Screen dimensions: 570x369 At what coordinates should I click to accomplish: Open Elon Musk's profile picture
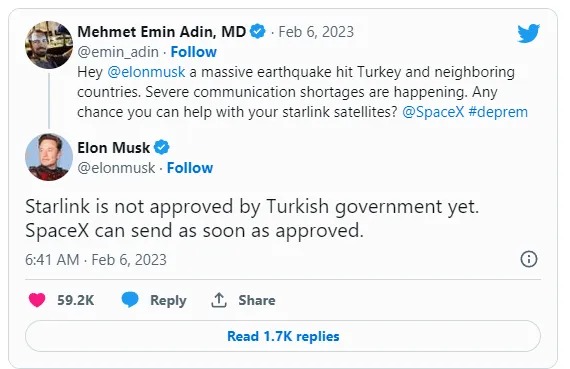(x=49, y=157)
